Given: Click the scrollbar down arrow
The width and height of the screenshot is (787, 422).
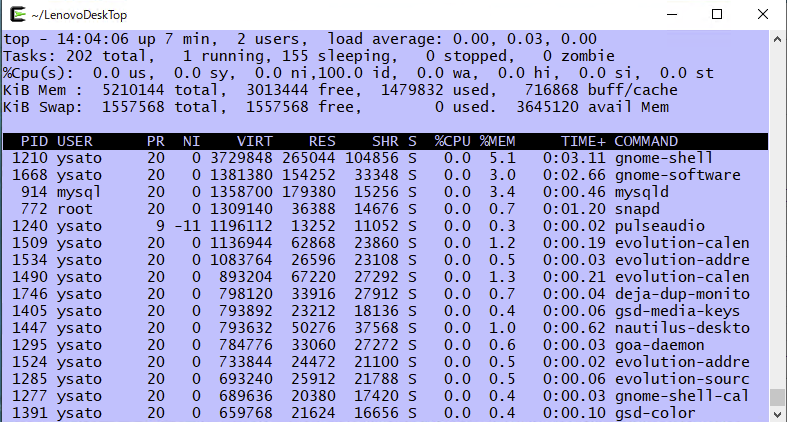Looking at the screenshot, I should pyautogui.click(x=777, y=413).
